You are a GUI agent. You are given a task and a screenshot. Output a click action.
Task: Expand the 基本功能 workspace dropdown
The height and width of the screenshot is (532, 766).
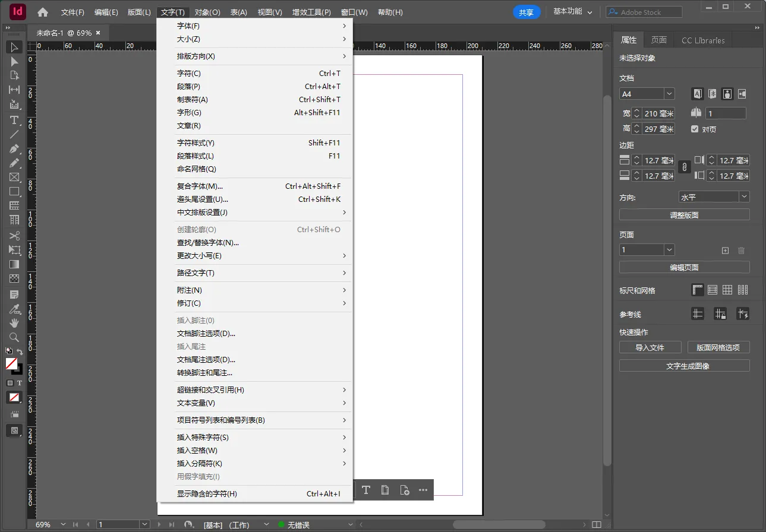tap(573, 12)
